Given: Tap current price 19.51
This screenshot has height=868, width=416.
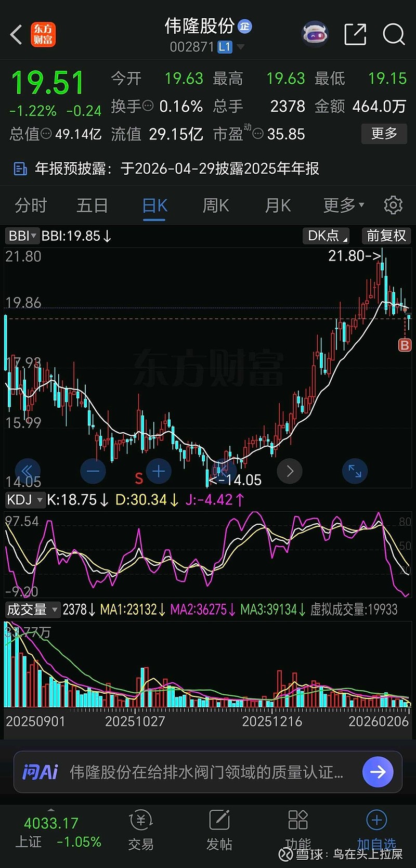Looking at the screenshot, I should point(47,83).
